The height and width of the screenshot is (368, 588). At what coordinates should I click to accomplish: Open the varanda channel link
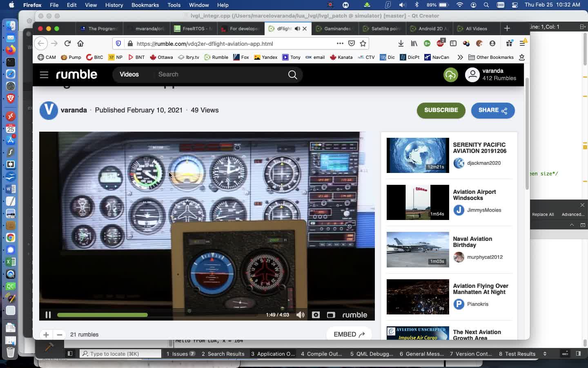click(x=74, y=110)
